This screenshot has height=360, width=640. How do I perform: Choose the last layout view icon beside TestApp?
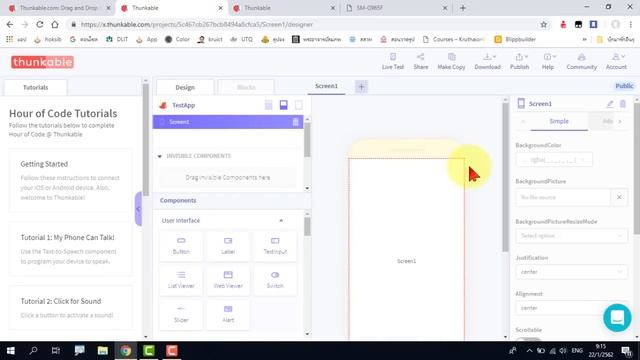pos(299,105)
